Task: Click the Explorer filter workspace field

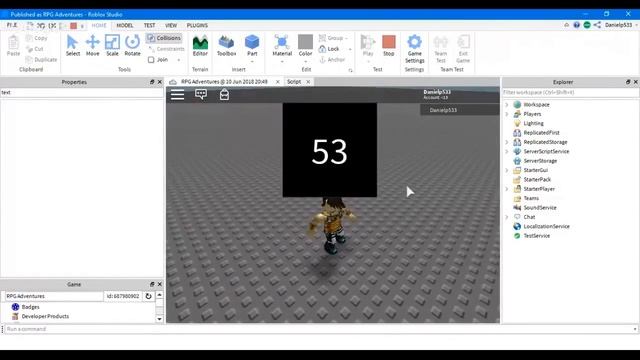Action: coord(570,93)
